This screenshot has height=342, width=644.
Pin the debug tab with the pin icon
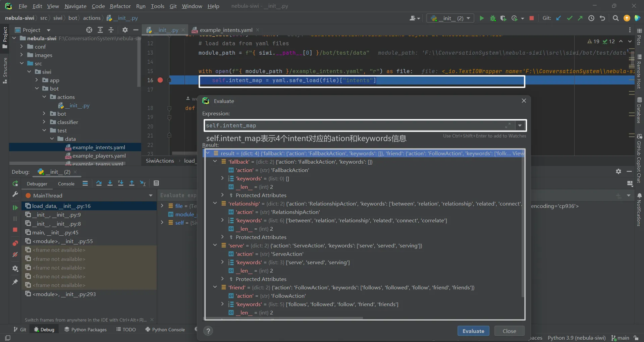pyautogui.click(x=15, y=282)
